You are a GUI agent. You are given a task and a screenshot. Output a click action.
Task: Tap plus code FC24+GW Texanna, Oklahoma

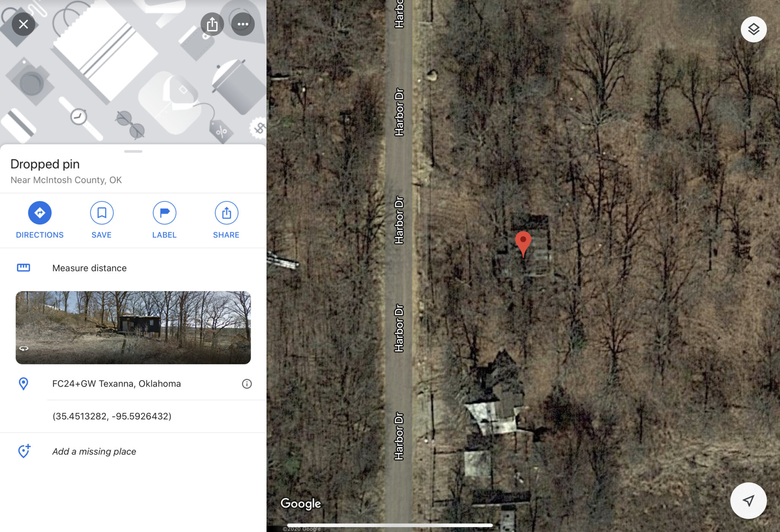click(117, 384)
